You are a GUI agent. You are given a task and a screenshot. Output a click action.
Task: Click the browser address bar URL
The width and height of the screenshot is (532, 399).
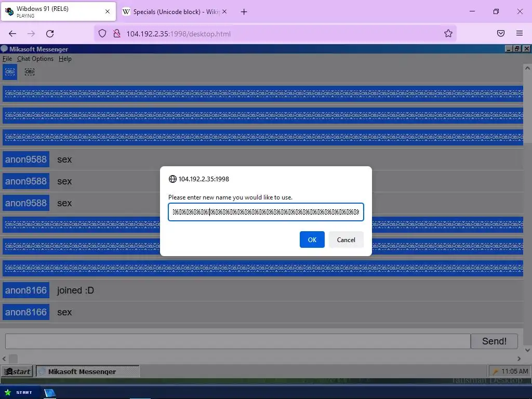[179, 34]
